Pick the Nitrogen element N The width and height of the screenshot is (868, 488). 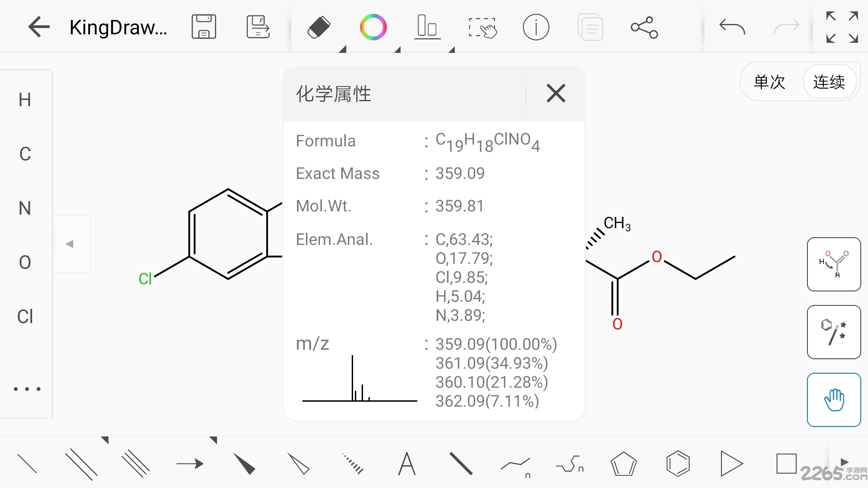coord(25,208)
